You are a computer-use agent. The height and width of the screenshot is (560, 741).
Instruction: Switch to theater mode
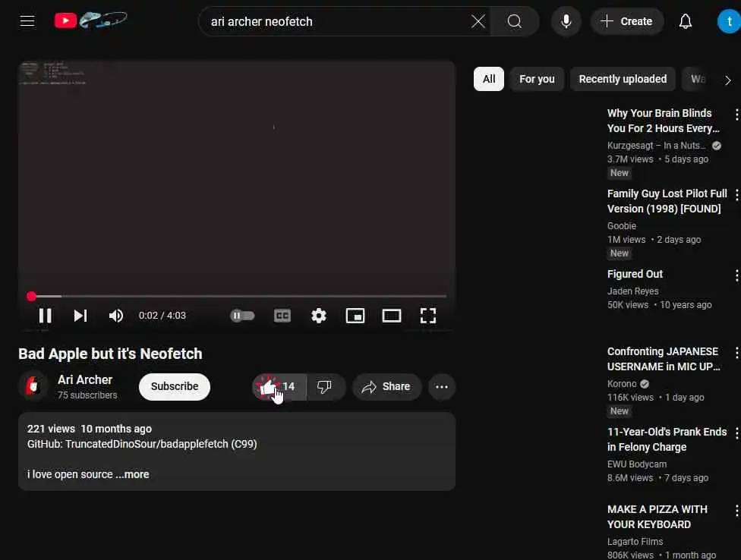(x=391, y=316)
